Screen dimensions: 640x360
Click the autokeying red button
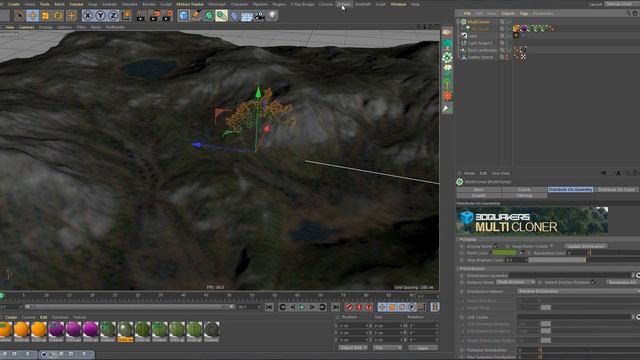(x=359, y=307)
